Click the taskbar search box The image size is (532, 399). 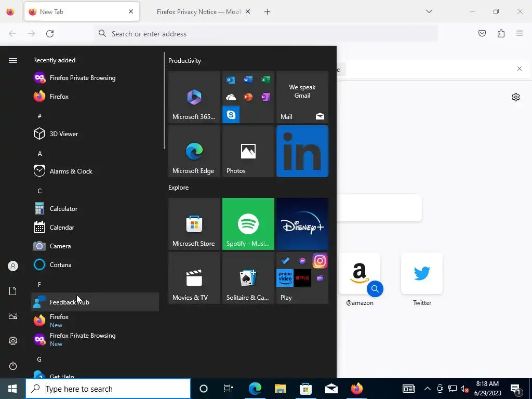[108, 389]
